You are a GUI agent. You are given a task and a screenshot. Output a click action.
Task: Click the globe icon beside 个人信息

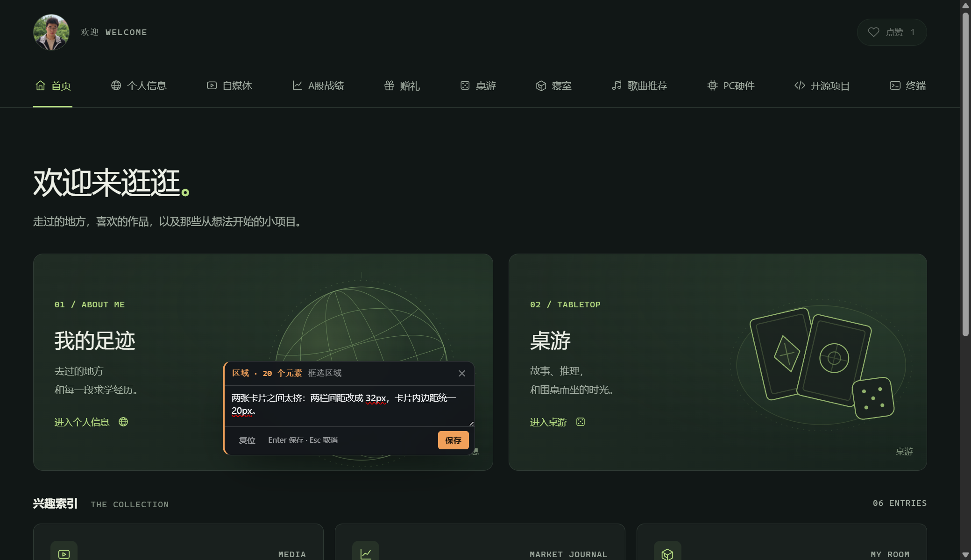pyautogui.click(x=116, y=85)
